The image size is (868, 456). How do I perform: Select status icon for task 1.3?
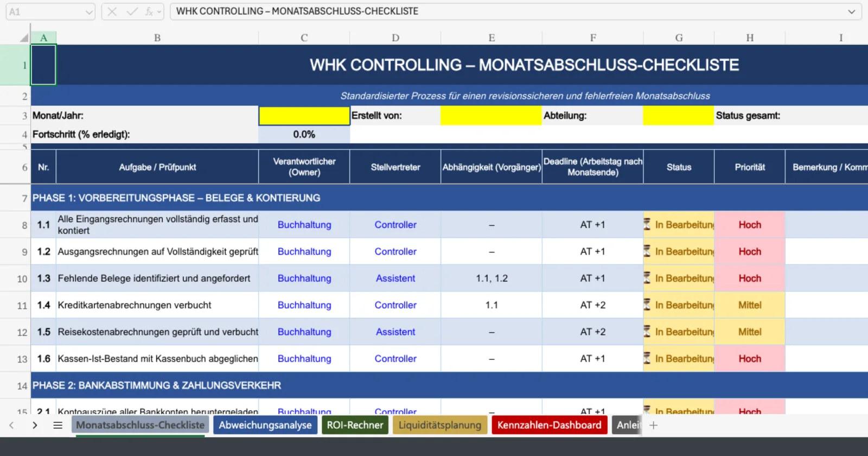(x=647, y=277)
